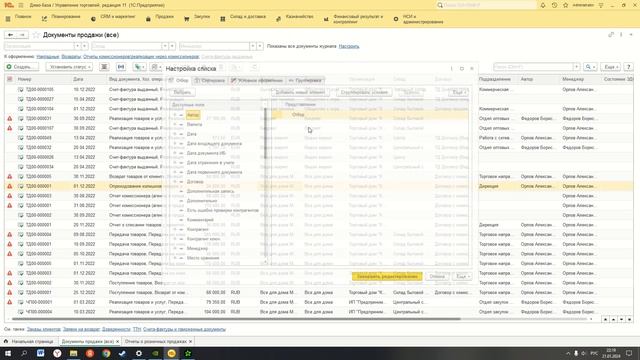Select row Оприходование излишков ТД00-000001
Image resolution: width=640 pixels, height=360 pixels.
point(318,186)
